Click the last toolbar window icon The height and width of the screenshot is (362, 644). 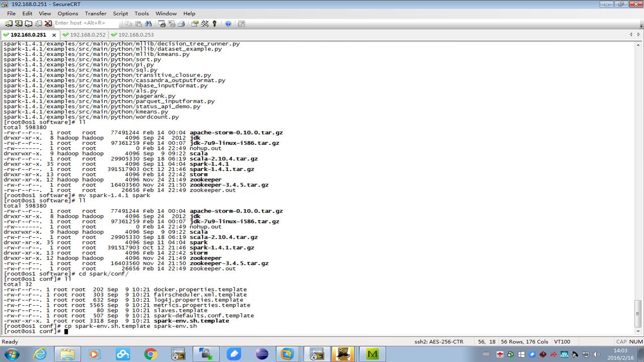(x=242, y=24)
